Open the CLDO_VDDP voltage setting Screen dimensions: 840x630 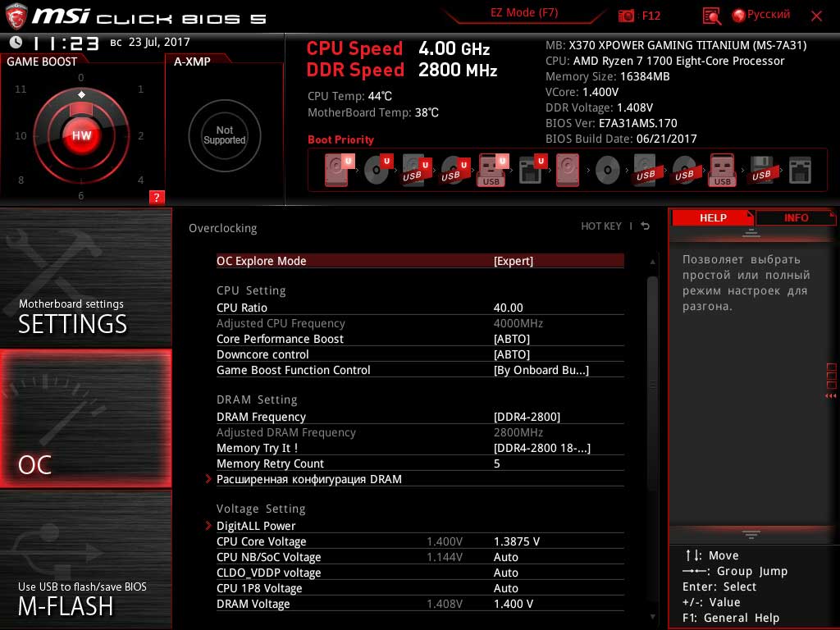pyautogui.click(x=420, y=573)
